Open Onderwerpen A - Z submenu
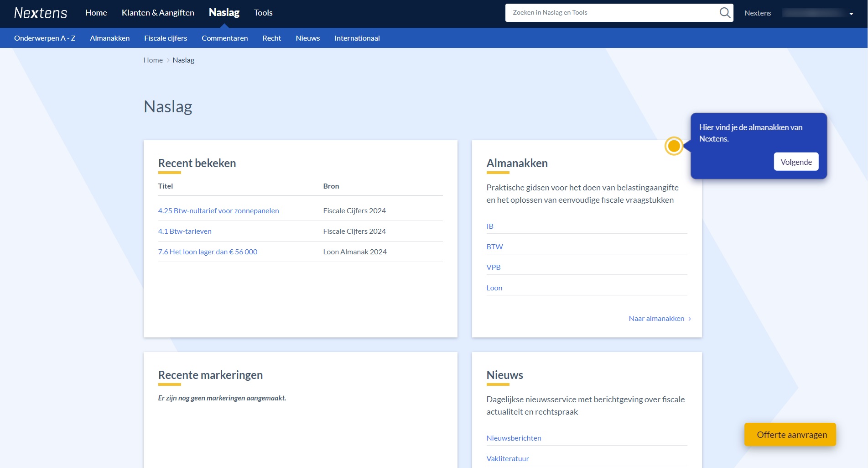Image resolution: width=868 pixels, height=468 pixels. click(x=45, y=38)
